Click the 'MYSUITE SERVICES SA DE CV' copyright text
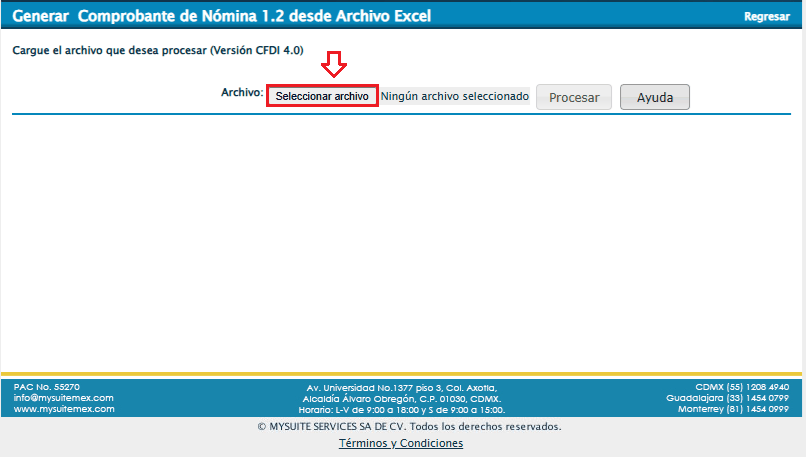The height and width of the screenshot is (457, 806). coord(410,427)
